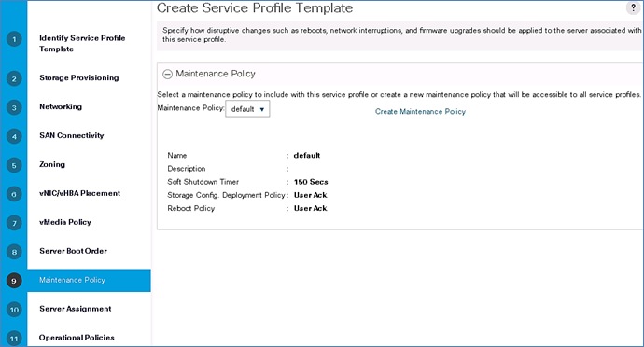
Task: Open the Maintenance Policy default dropdown
Action: (x=247, y=109)
